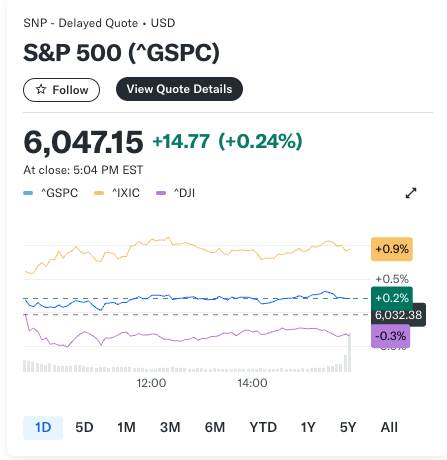Click the -0.3% Dow change label
This screenshot has width=447, height=460.
390,336
